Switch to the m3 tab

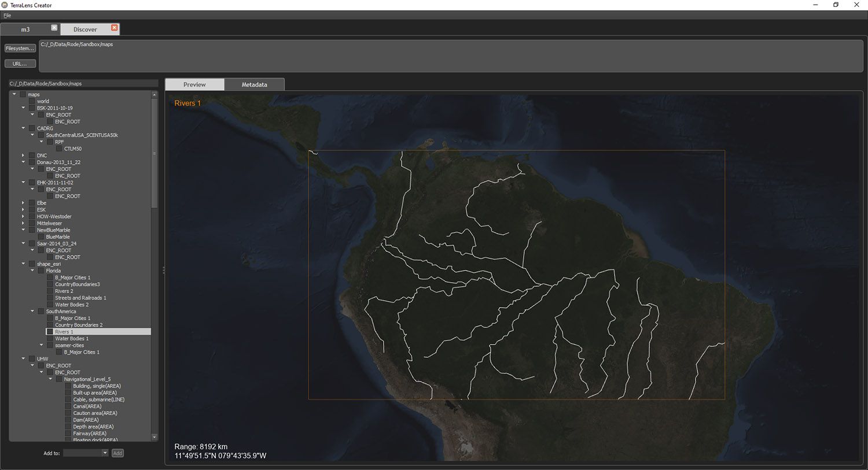[x=25, y=28]
